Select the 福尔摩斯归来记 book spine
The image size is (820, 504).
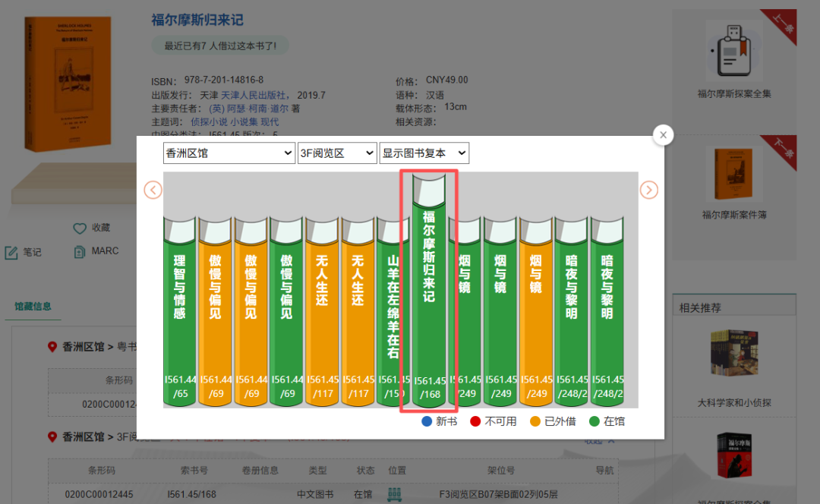point(429,290)
